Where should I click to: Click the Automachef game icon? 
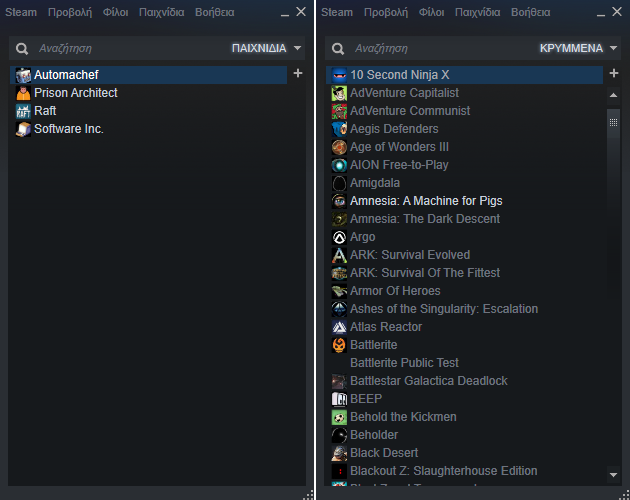[x=23, y=75]
